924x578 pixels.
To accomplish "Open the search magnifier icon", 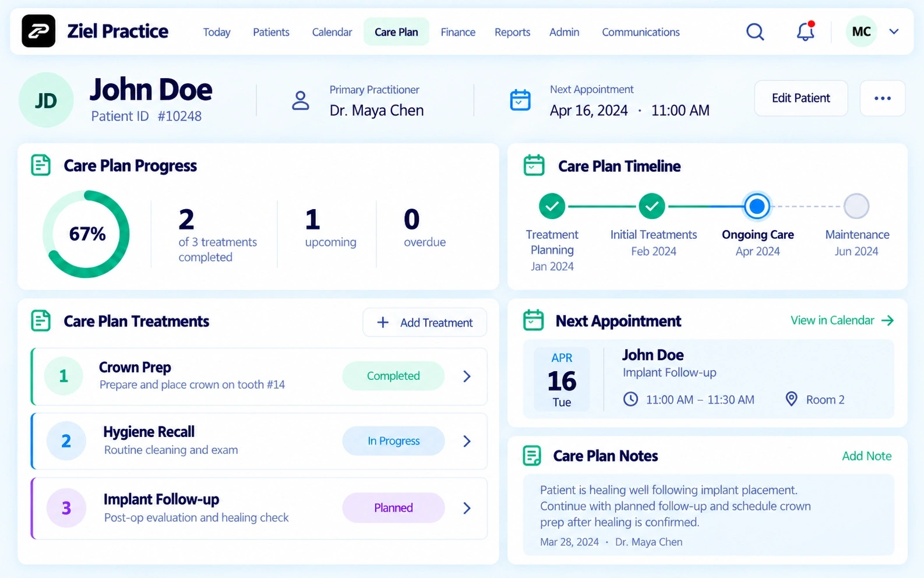I will [x=755, y=31].
